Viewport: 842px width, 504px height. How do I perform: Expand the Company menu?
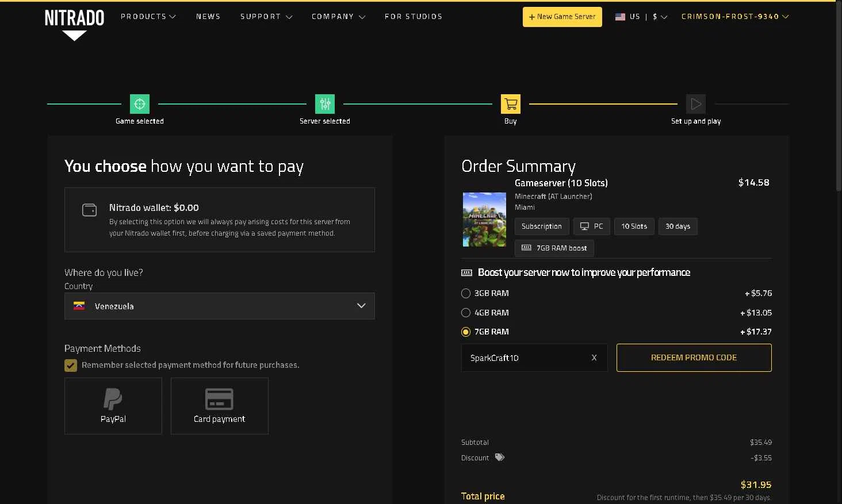[x=338, y=17]
